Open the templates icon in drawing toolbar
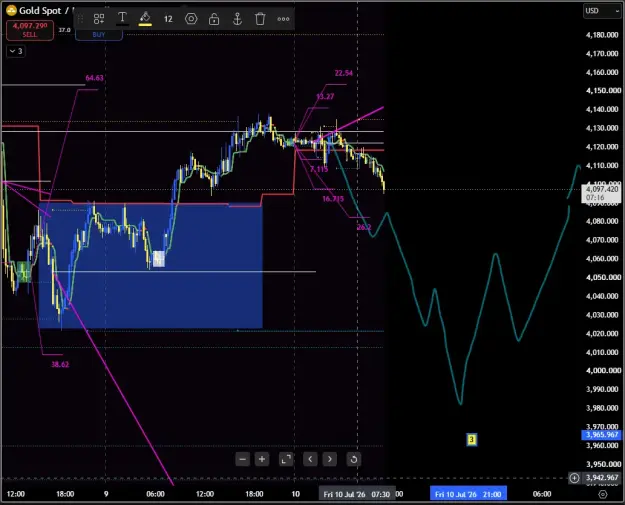This screenshot has width=625, height=505. tap(99, 19)
